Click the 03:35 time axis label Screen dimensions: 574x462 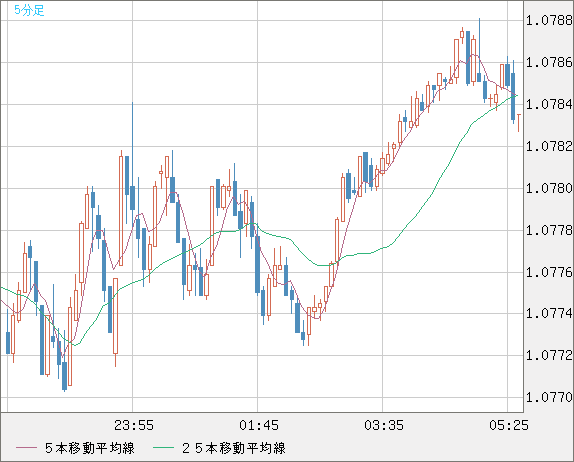(x=384, y=425)
